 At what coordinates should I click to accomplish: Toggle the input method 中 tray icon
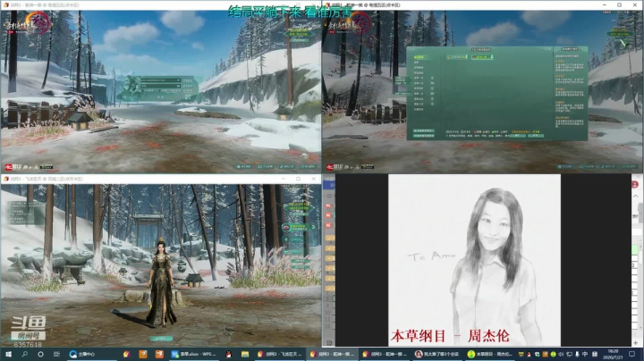coord(584,354)
